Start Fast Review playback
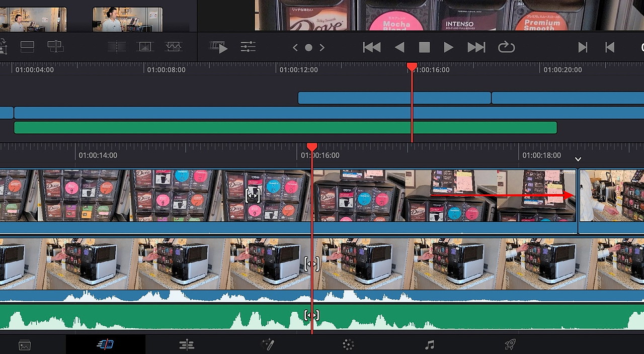Screen dimensions: 644x354 pos(219,47)
